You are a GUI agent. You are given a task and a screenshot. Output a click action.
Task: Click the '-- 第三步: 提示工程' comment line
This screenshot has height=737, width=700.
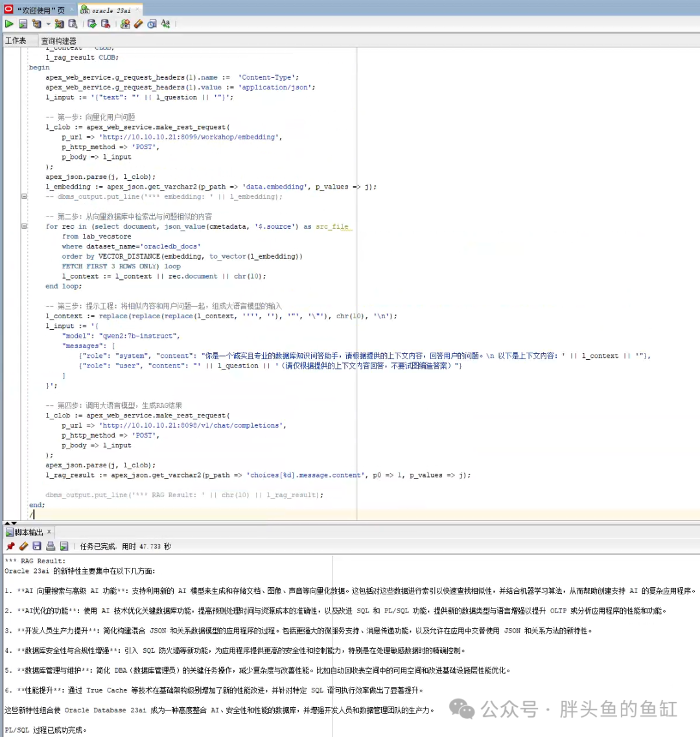[x=163, y=306]
